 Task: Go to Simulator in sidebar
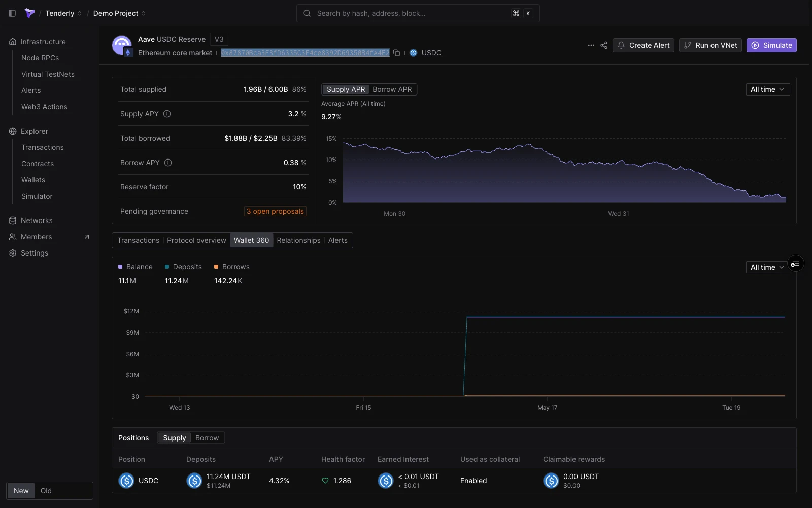tap(37, 196)
